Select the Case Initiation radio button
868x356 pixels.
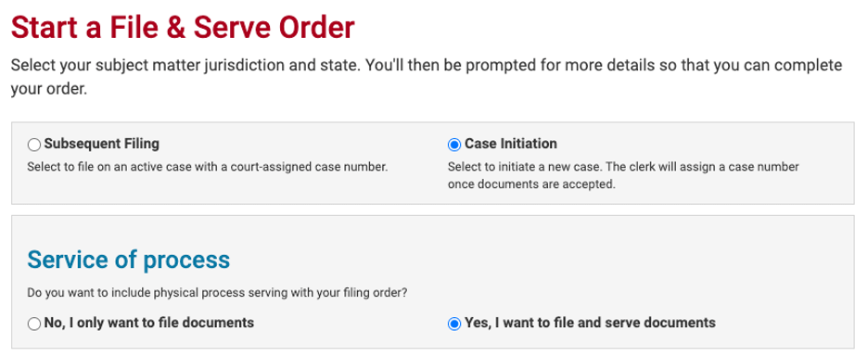pos(453,145)
